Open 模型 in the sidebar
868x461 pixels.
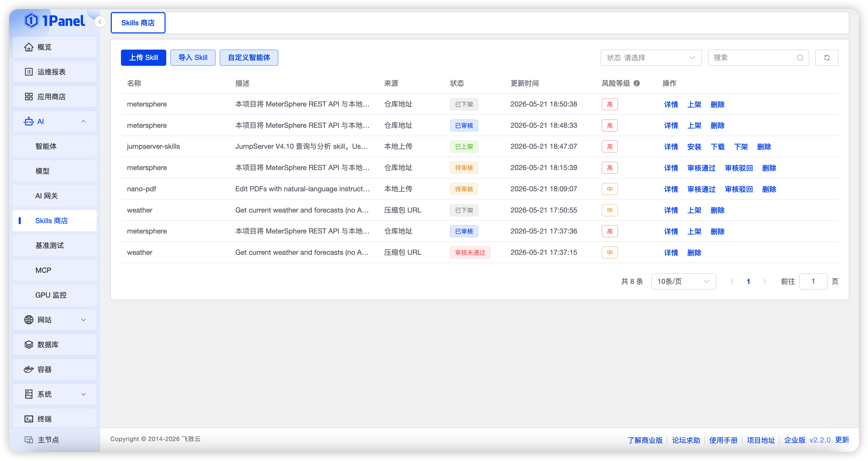(x=55, y=171)
